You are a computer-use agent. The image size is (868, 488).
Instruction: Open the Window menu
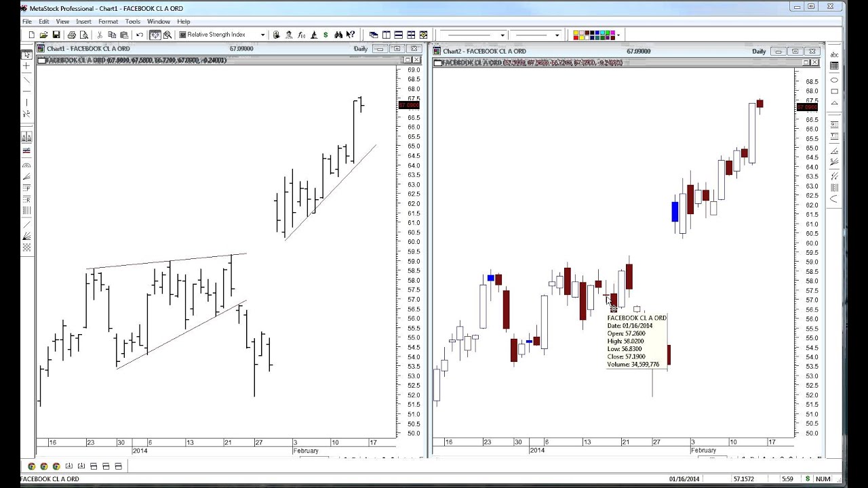point(159,21)
